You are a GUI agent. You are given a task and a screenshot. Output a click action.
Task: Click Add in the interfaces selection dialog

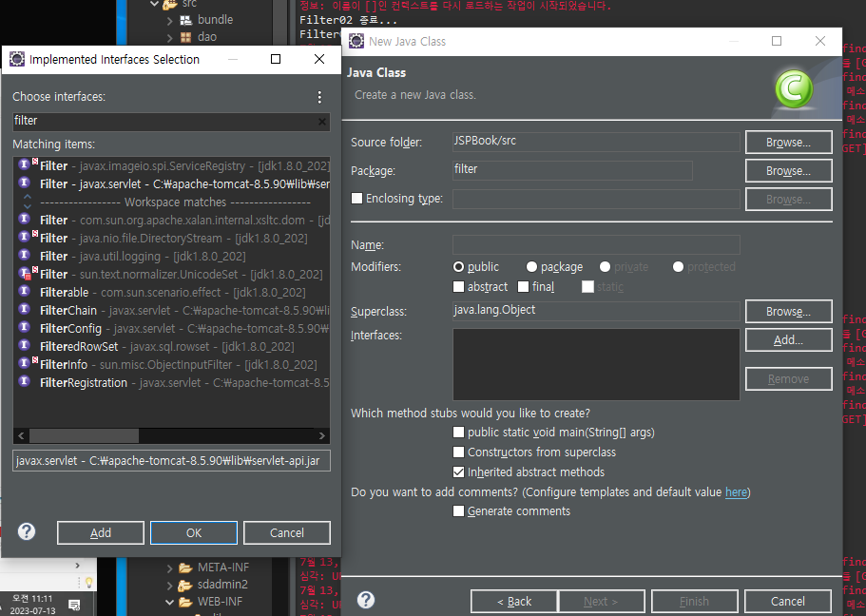[101, 532]
